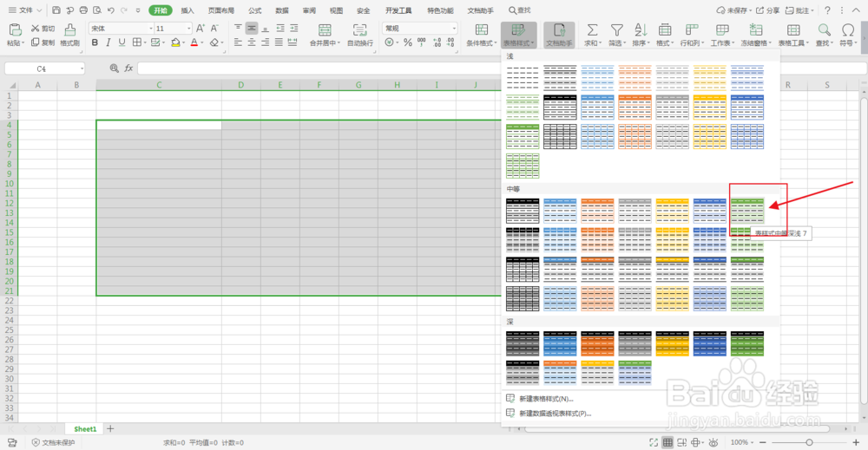This screenshot has height=450, width=868.
Task: Click the fx insert function icon
Action: [128, 68]
